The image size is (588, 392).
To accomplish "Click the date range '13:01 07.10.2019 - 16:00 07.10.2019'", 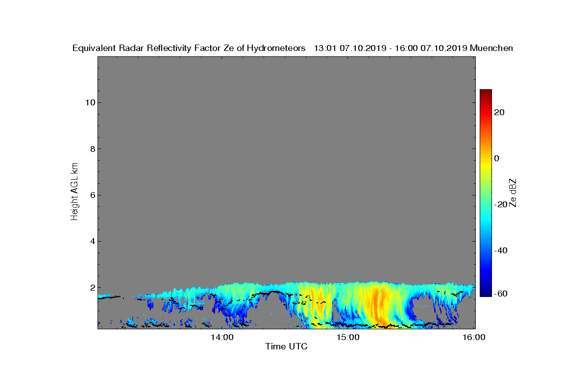I will [391, 48].
